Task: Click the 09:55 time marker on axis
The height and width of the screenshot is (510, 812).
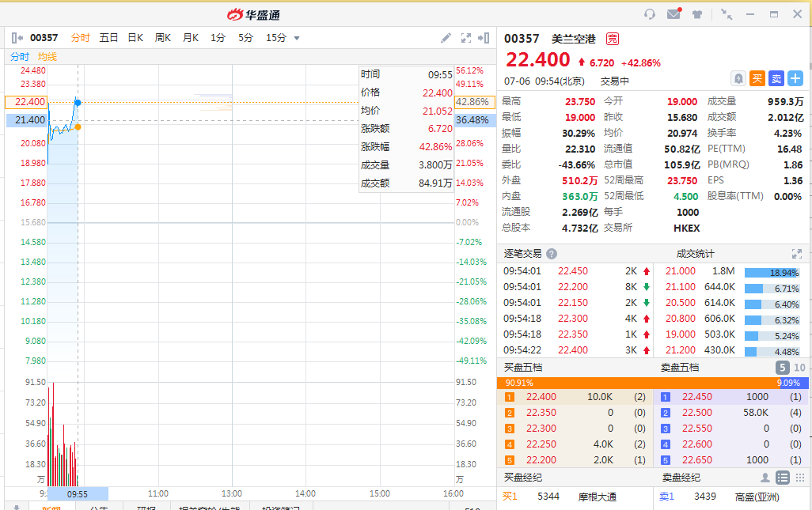Action: pyautogui.click(x=78, y=493)
